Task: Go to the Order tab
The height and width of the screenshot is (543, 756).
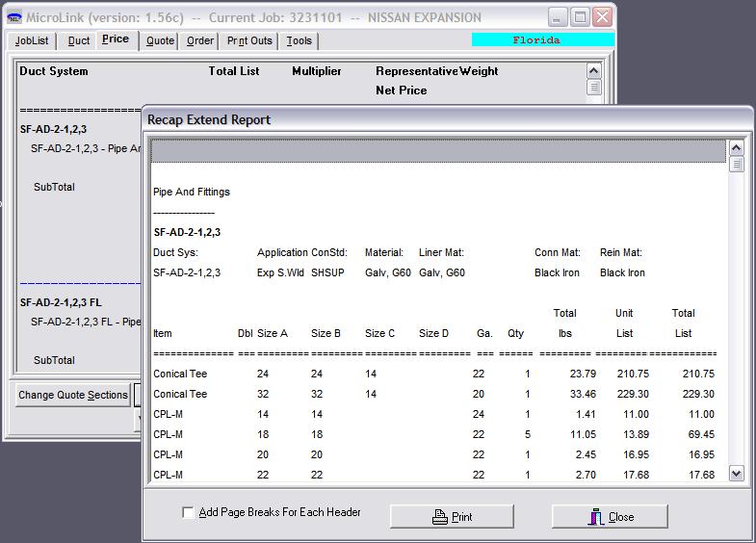Action: click(200, 41)
